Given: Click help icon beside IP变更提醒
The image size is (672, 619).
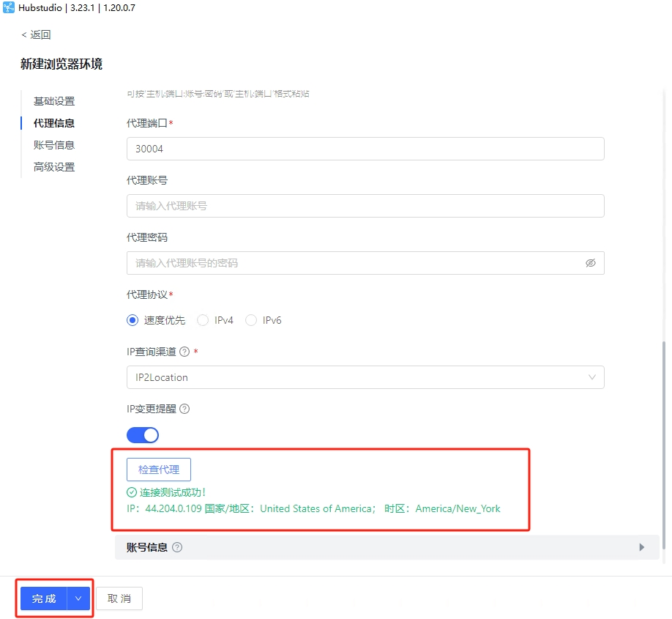Looking at the screenshot, I should pyautogui.click(x=184, y=409).
